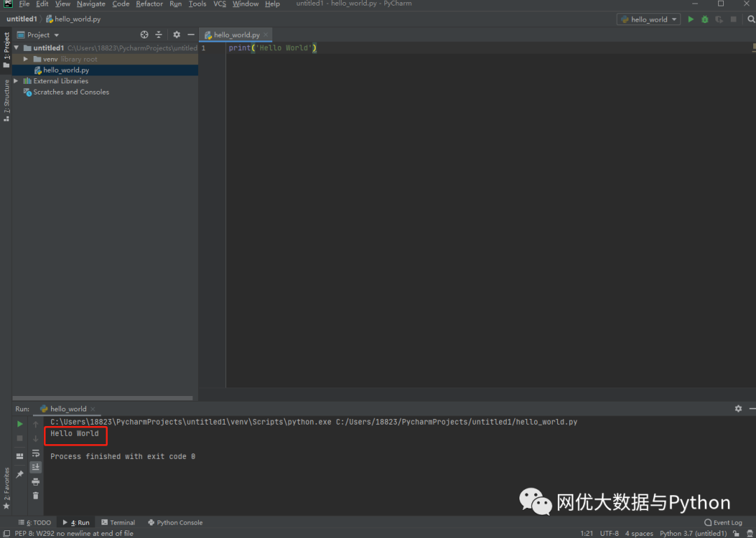756x538 pixels.
Task: Open the Event Log
Action: click(x=723, y=523)
